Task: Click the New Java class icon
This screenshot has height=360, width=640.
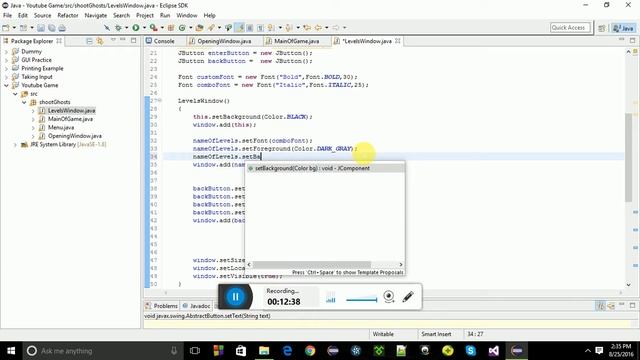Action: pos(182,28)
